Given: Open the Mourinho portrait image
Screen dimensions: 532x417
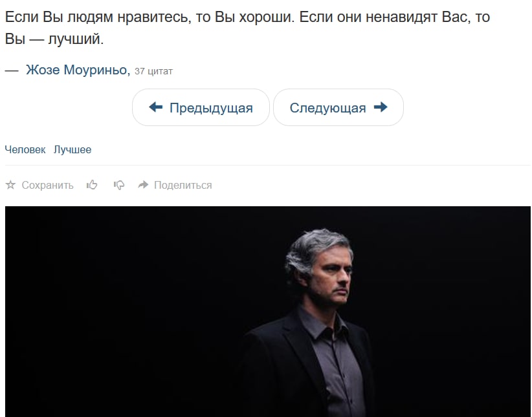Looking at the screenshot, I should [x=268, y=312].
